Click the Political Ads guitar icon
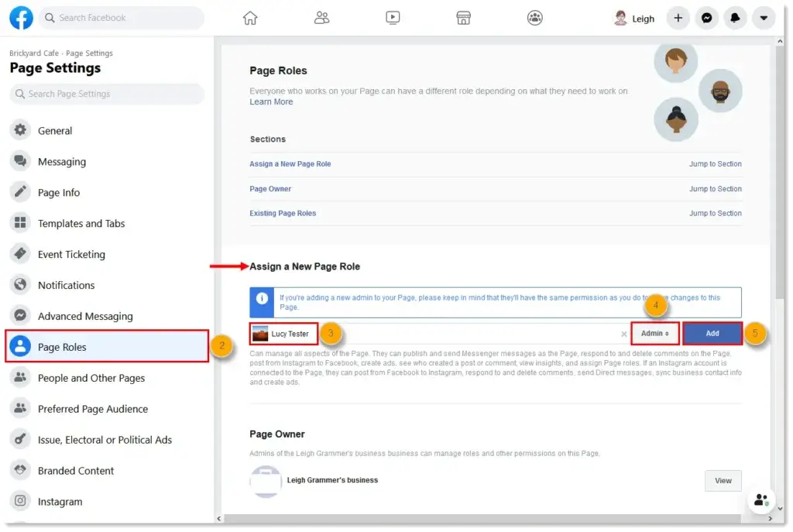 point(20,439)
